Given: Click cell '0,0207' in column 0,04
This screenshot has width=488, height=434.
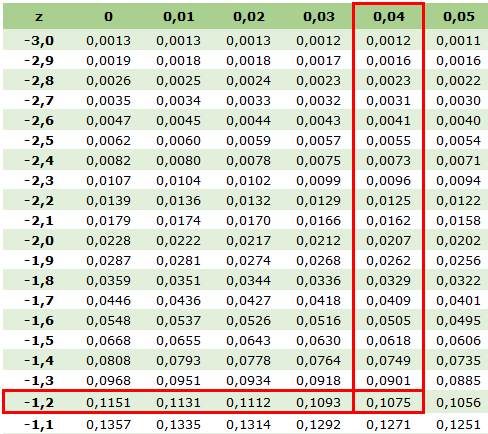Looking at the screenshot, I should point(389,241).
